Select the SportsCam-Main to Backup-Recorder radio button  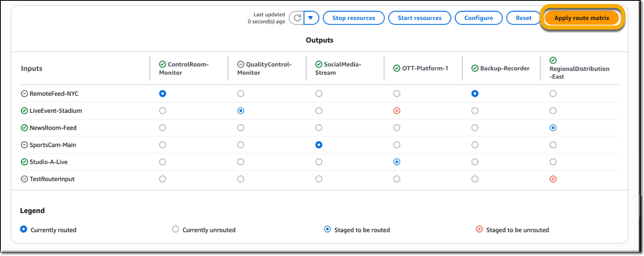coord(475,145)
